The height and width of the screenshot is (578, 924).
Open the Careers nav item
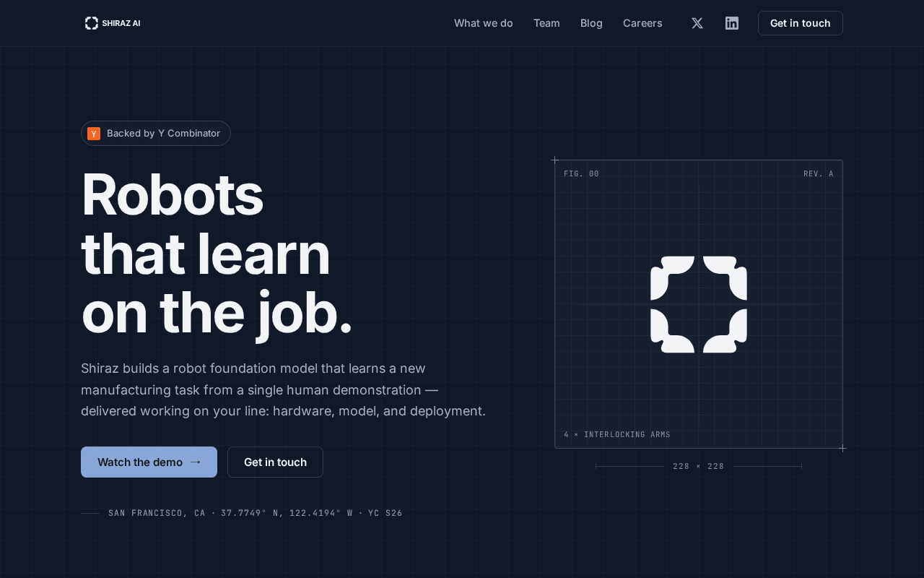pyautogui.click(x=642, y=23)
